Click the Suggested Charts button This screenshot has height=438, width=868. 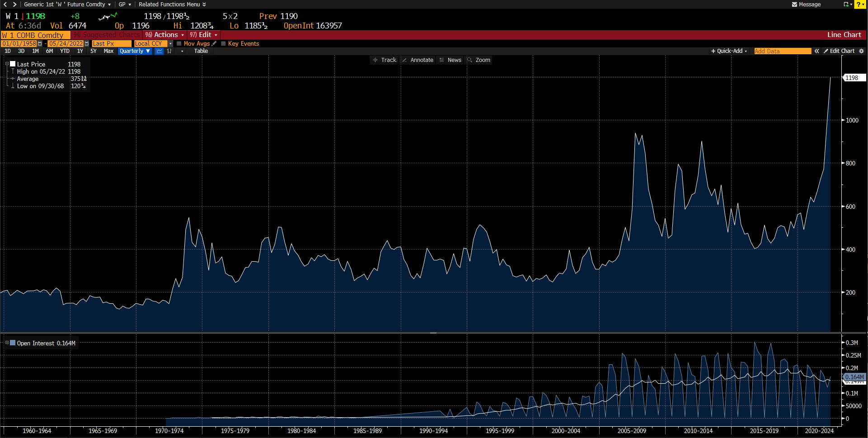coord(107,35)
